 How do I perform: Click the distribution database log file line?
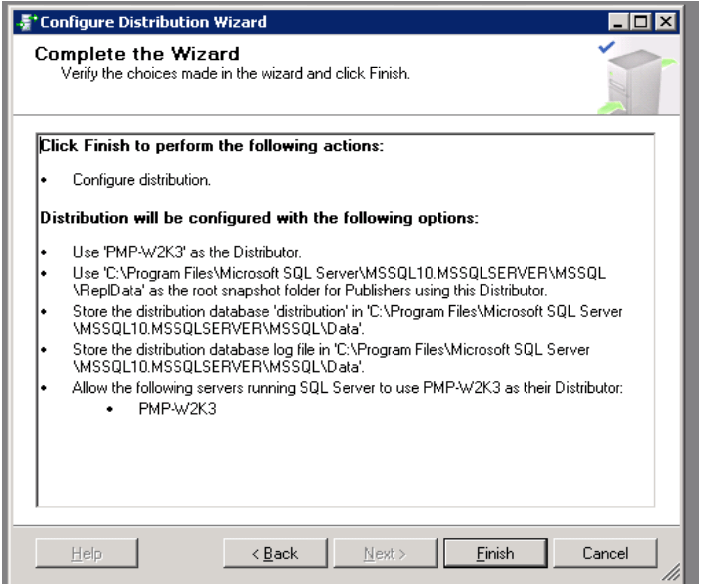330,350
